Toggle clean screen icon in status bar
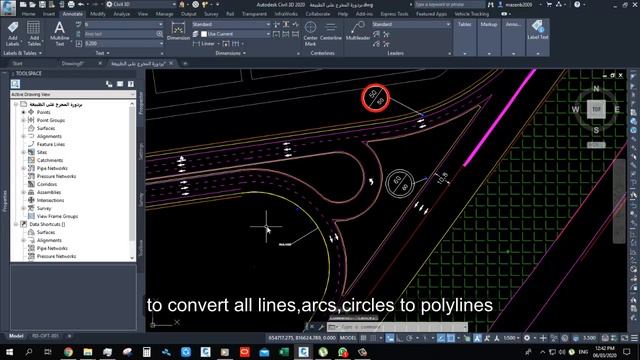Image resolution: width=640 pixels, height=360 pixels. click(624, 338)
